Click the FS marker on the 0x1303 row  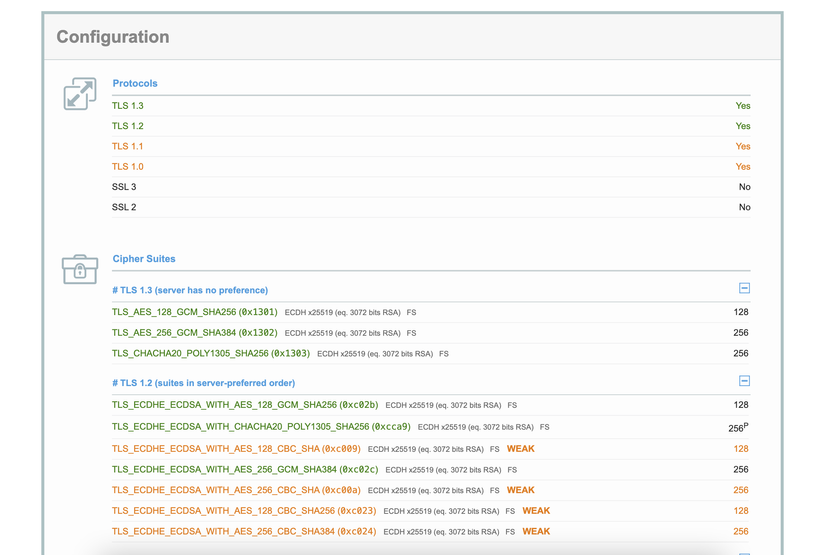444,354
